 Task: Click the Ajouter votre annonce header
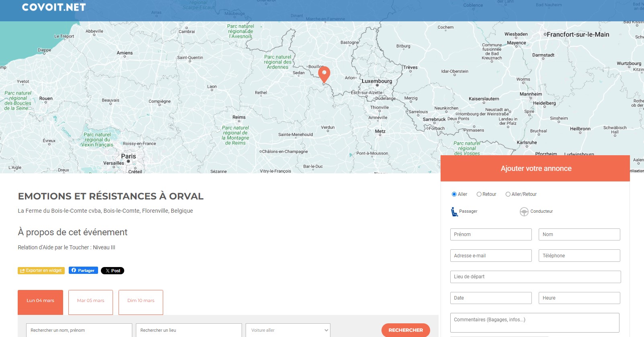[535, 168]
